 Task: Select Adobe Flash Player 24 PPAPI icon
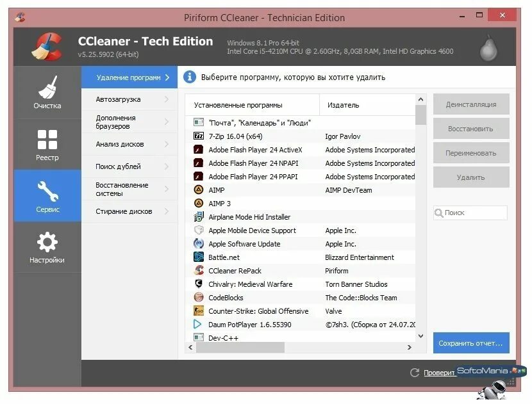click(x=199, y=177)
